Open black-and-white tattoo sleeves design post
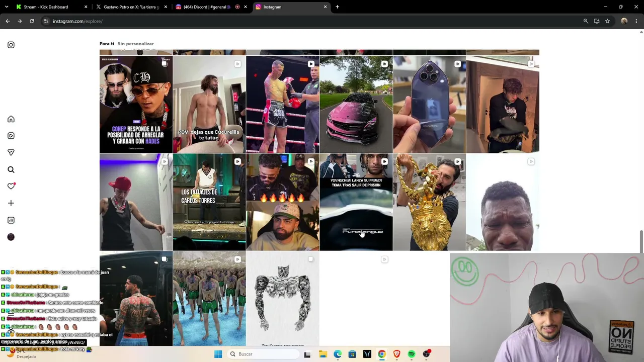 click(x=283, y=299)
